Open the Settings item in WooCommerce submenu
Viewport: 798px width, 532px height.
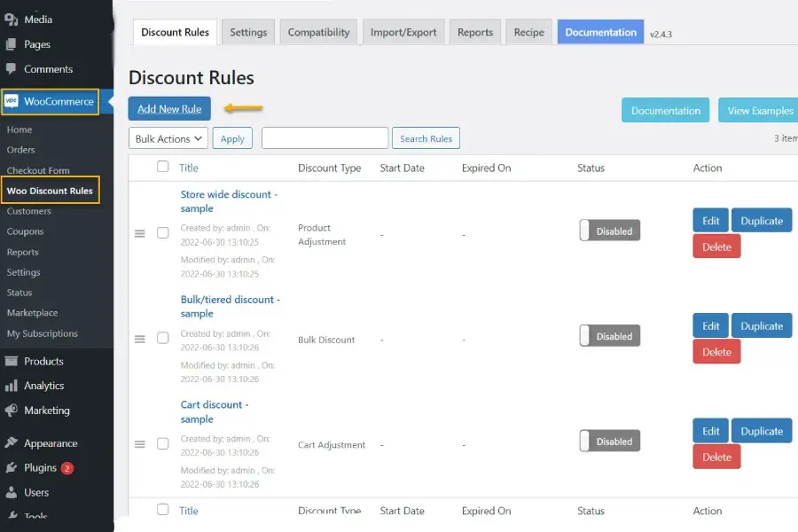pos(23,272)
